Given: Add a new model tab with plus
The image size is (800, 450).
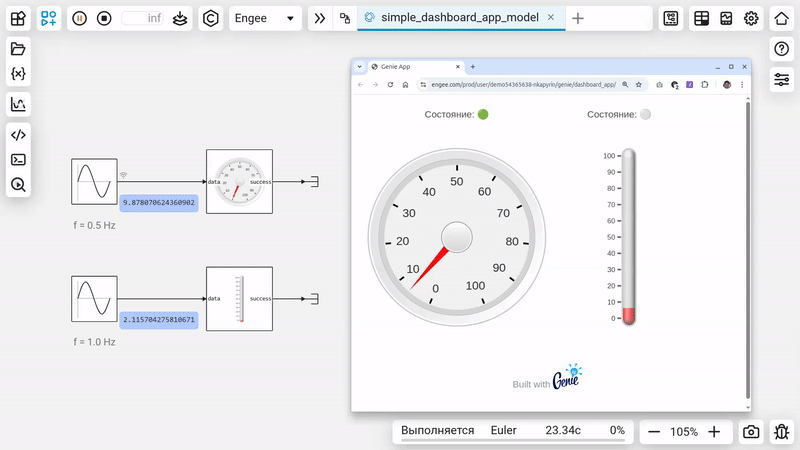Looking at the screenshot, I should (x=578, y=18).
